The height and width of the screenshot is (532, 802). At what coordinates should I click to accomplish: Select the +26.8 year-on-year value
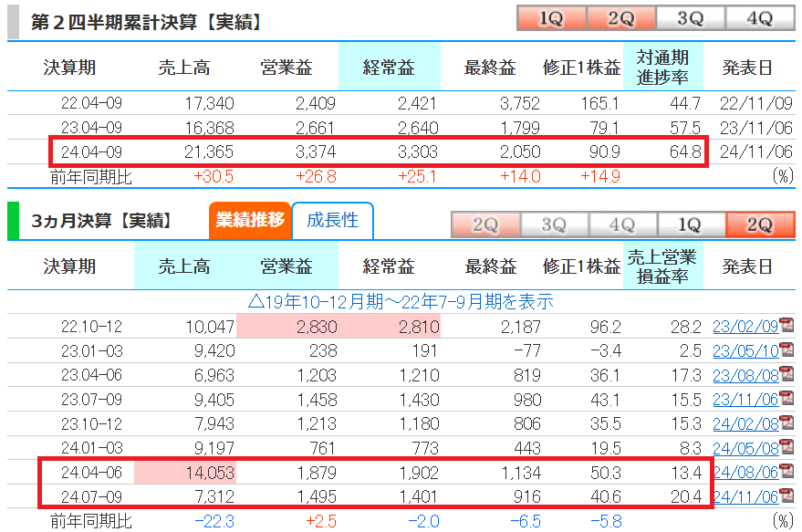point(316,176)
